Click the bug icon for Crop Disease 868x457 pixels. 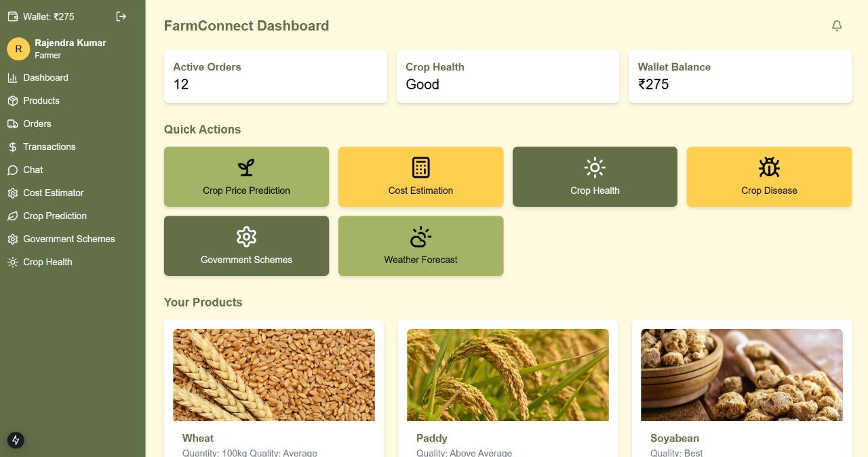769,167
